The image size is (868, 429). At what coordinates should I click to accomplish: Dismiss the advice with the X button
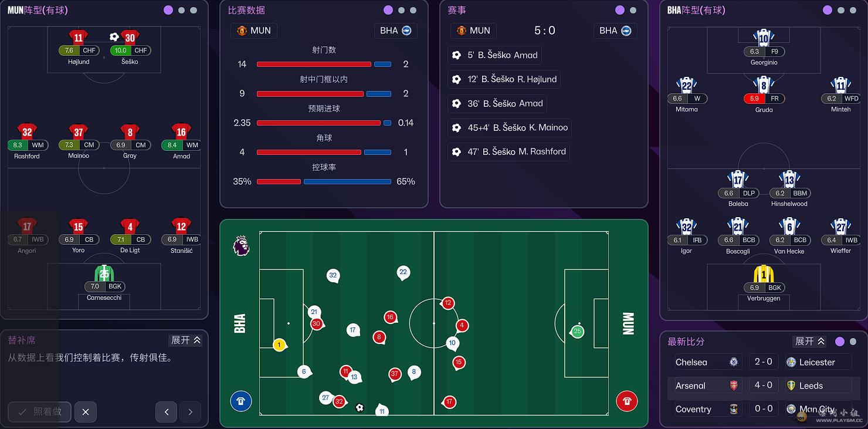click(86, 412)
